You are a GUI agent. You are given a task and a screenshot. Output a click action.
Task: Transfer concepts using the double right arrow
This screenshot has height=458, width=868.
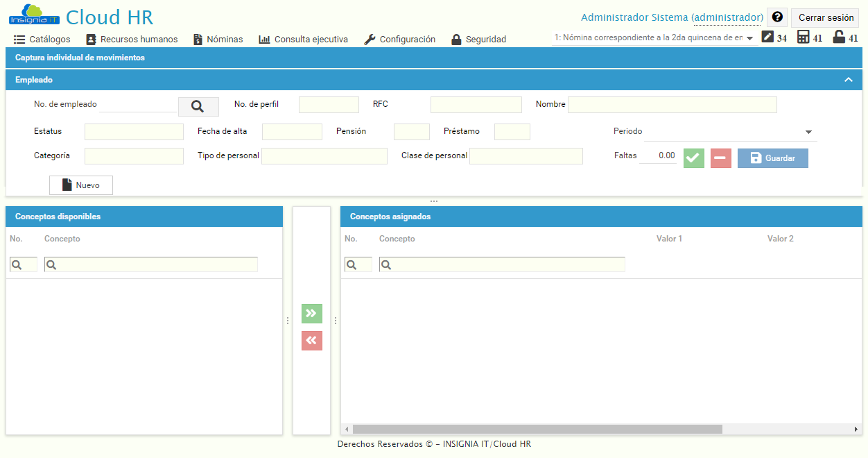coord(311,314)
